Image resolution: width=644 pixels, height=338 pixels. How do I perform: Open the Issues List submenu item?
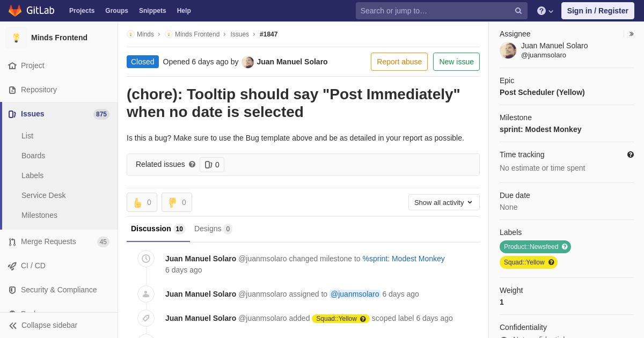point(27,136)
